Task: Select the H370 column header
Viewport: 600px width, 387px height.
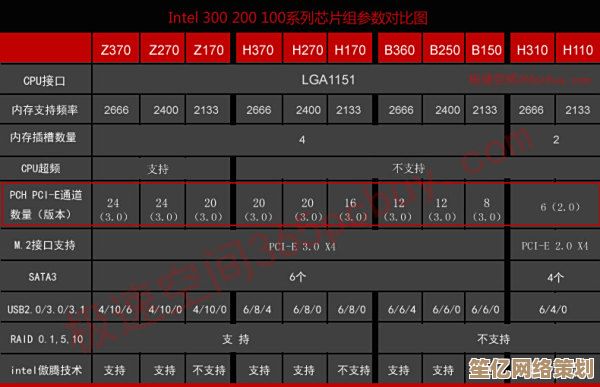Action: tap(258, 49)
